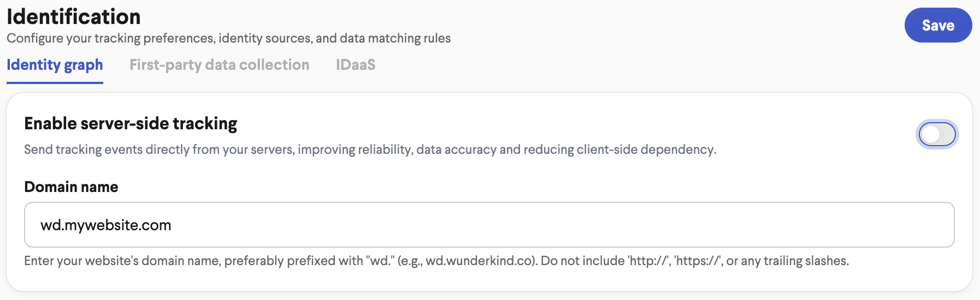Screen dimensions: 980x300
Task: Click the helper text below the domain field
Action: tap(436, 261)
